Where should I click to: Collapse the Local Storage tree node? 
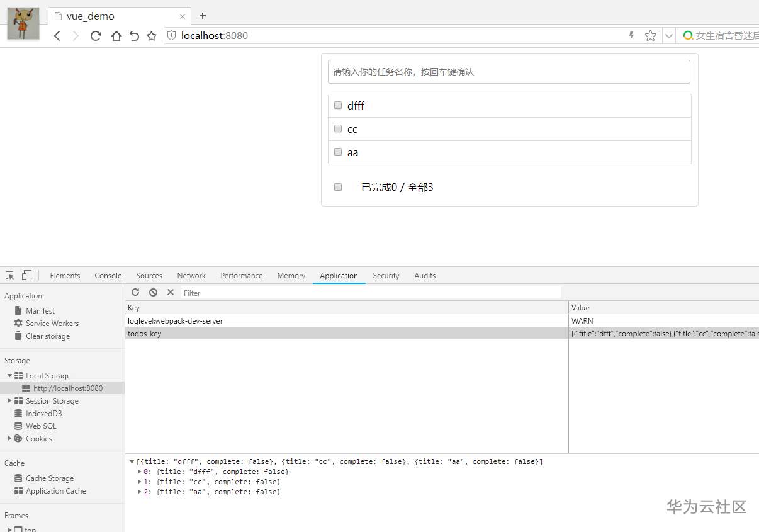click(10, 376)
